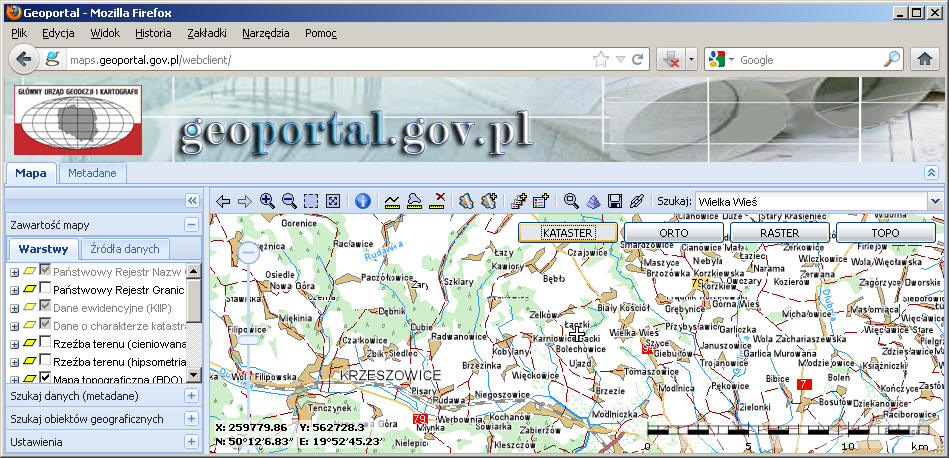Image resolution: width=949 pixels, height=458 pixels.
Task: Collapse header banner with double-chevron icon
Action: pos(931,173)
